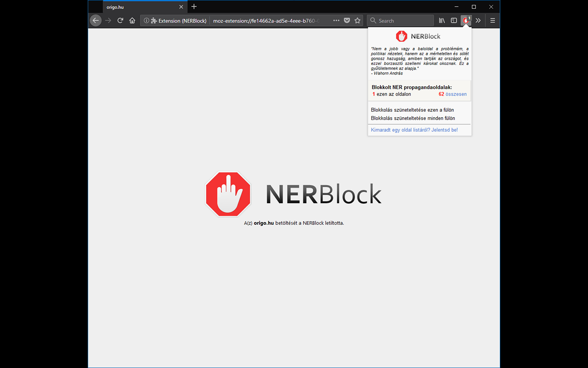Click the Home icon

(132, 20)
